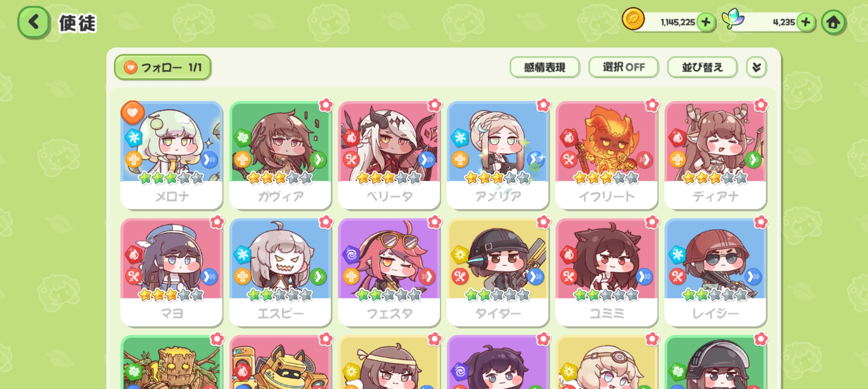Tap the pink flower badge on ガヴィア
Viewport: 868px width, 389px height.
(326, 105)
